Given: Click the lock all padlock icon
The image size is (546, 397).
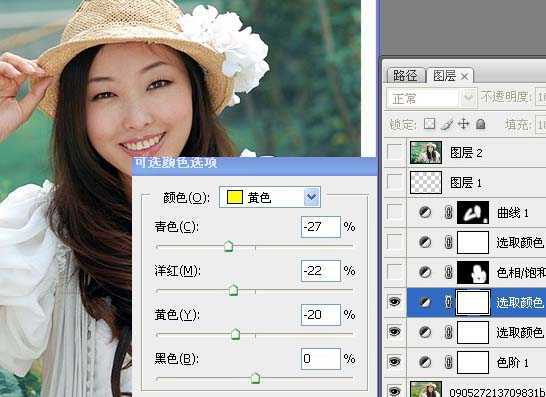Looking at the screenshot, I should (481, 124).
